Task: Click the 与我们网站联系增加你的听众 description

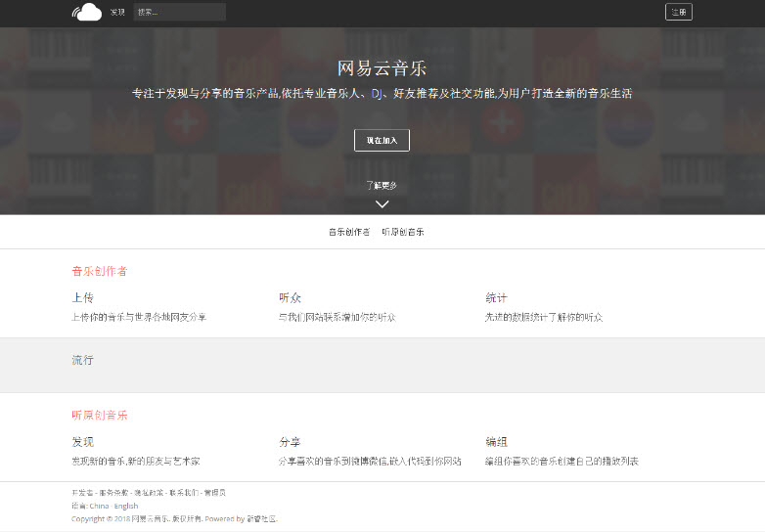Action: tap(337, 317)
